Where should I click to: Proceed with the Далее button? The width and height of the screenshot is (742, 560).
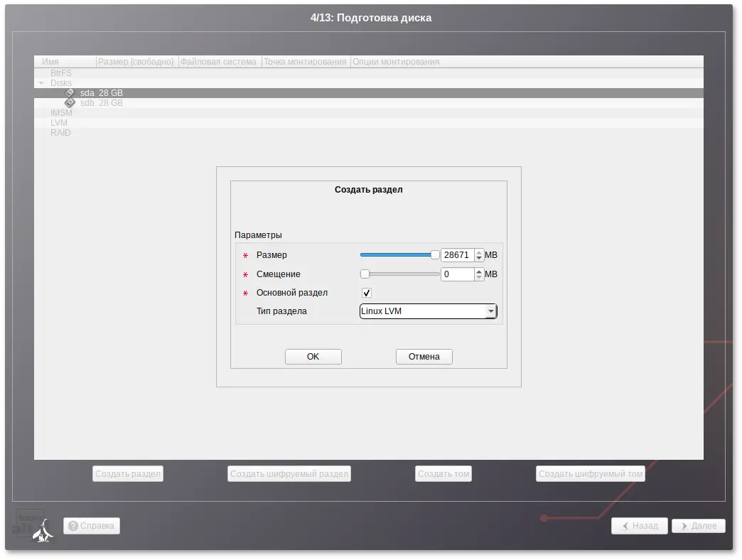point(699,525)
